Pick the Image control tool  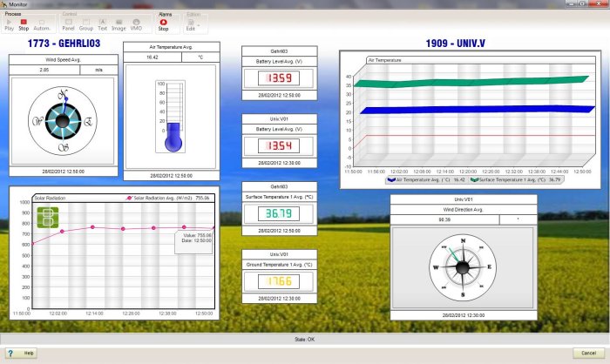point(119,24)
